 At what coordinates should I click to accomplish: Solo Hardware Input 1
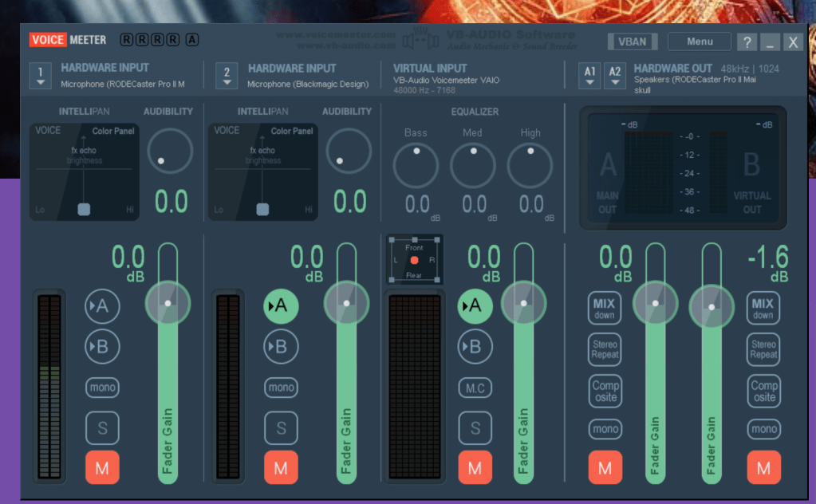[102, 428]
